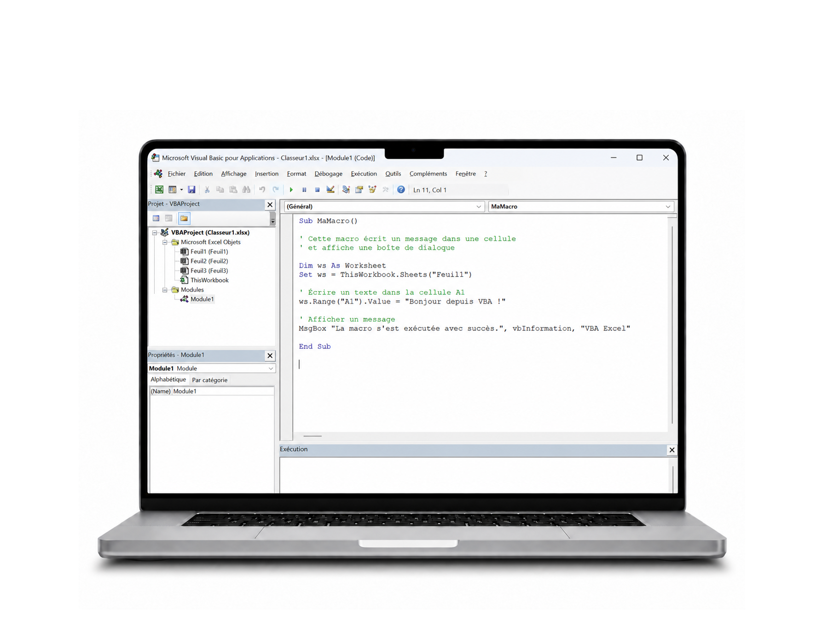
Task: Open the Properties Window toolbar icon
Action: [359, 190]
